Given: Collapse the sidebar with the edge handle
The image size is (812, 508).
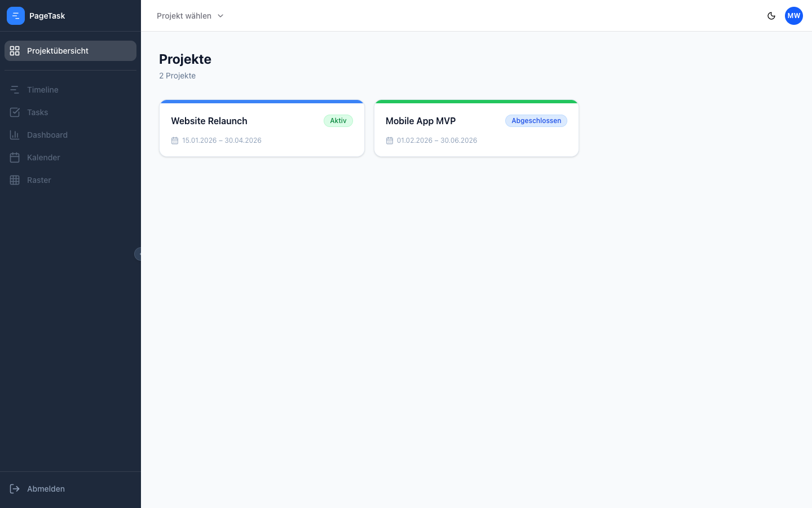Looking at the screenshot, I should [x=138, y=254].
